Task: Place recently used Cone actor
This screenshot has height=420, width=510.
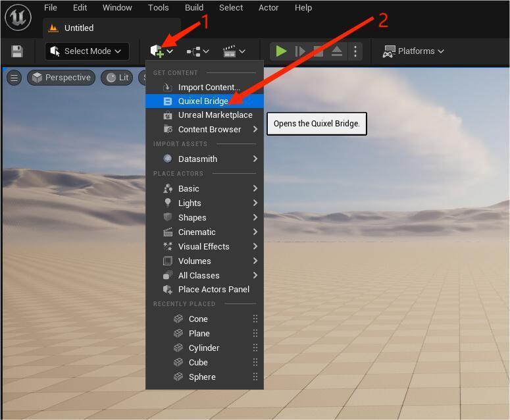Action: [x=205, y=319]
